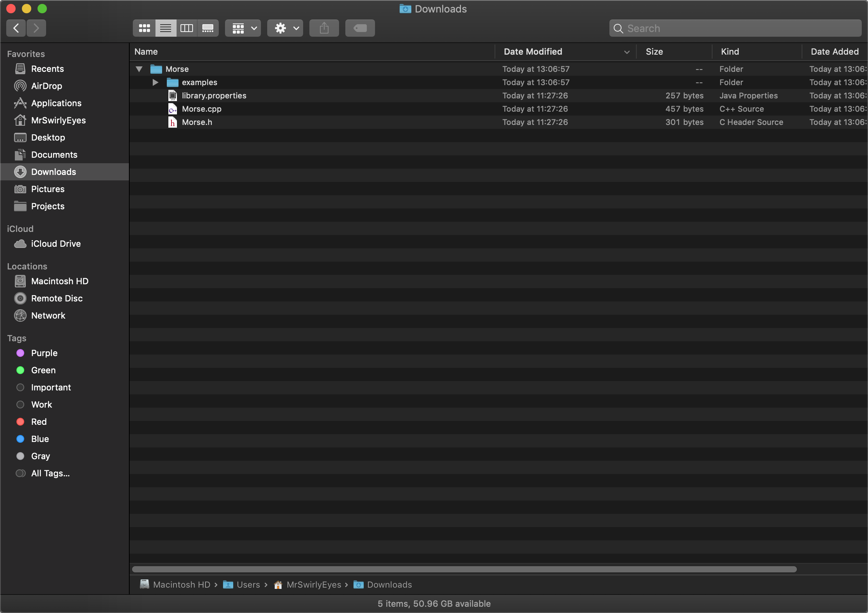
Task: Collapse the Morse folder disclosure triangle
Action: (x=139, y=69)
